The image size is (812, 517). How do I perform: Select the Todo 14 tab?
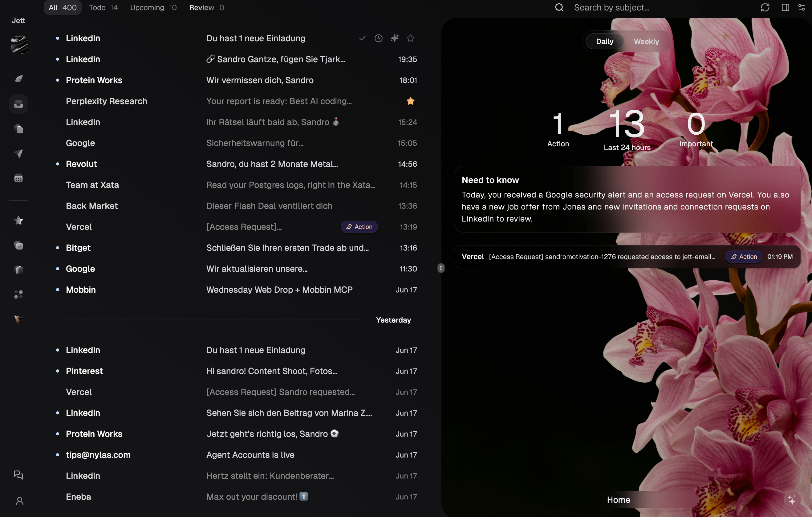pyautogui.click(x=103, y=7)
